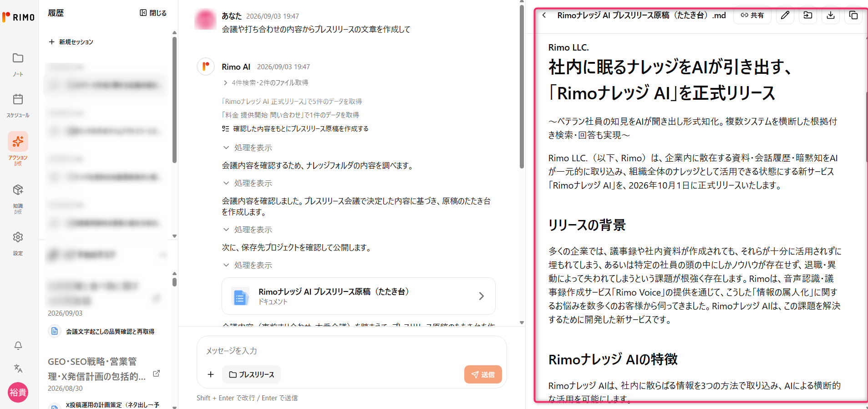
Task: Go back from the document preview
Action: tap(544, 15)
